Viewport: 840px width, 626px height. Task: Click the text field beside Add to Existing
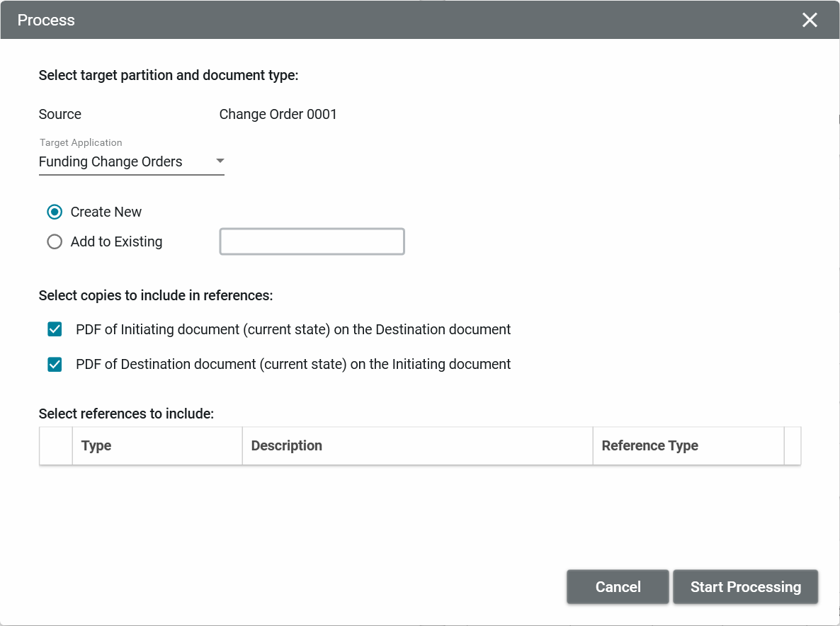coord(312,241)
